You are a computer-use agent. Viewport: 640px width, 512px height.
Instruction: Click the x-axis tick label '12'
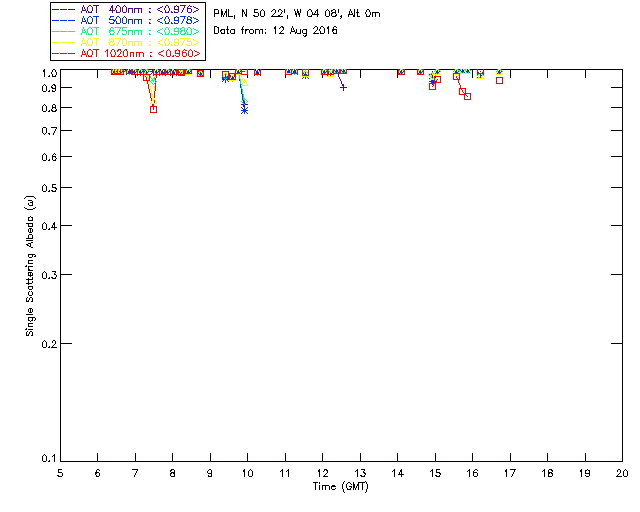(x=322, y=473)
